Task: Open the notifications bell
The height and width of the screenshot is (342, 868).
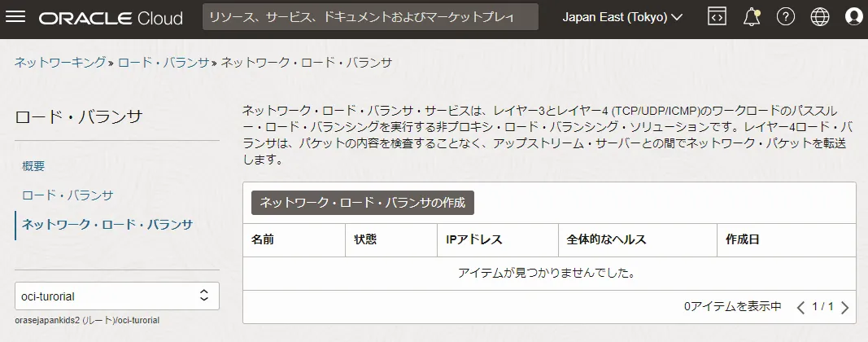Action: pyautogui.click(x=751, y=17)
